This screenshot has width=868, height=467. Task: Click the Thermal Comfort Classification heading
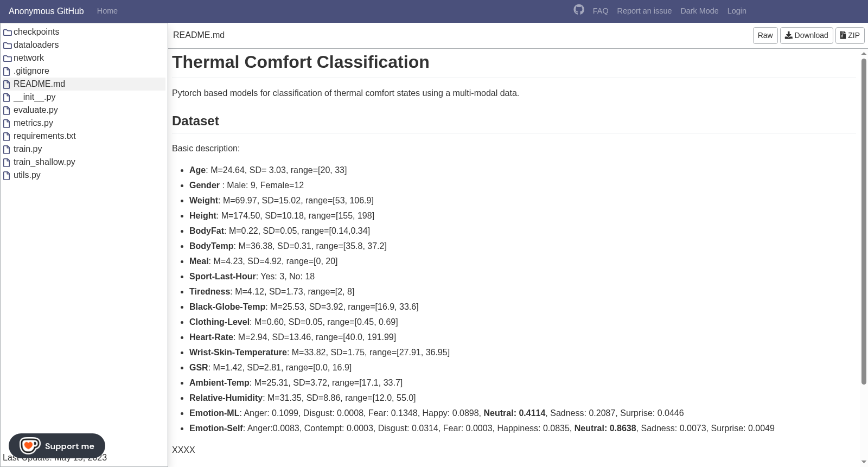(x=301, y=62)
